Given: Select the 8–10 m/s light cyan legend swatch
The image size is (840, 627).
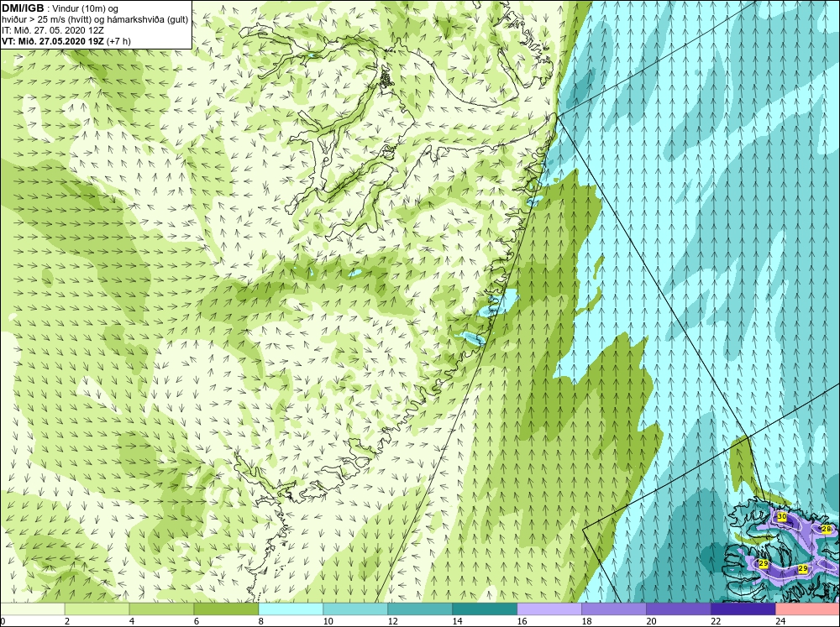Looking at the screenshot, I should pos(291,609).
